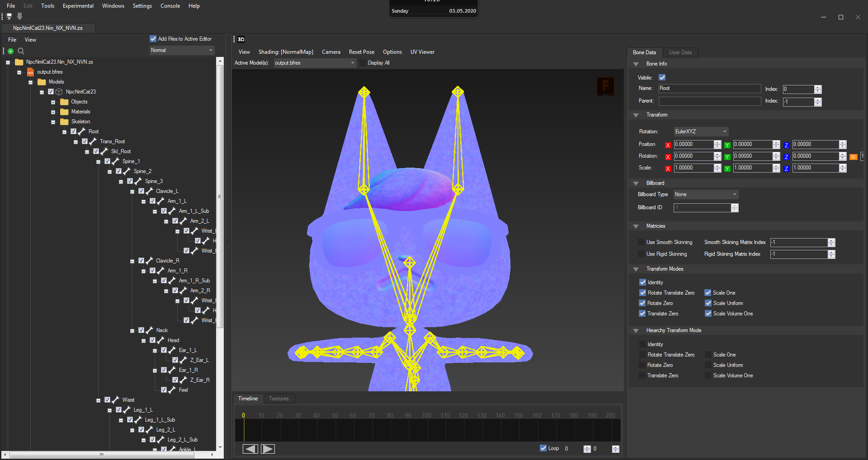This screenshot has width=868, height=460.
Task: Click the tree vertical scrollbar
Action: point(220,197)
